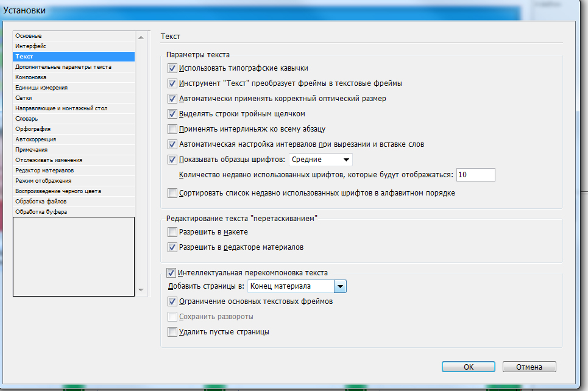Select Словарь category
Image resolution: width=588 pixels, height=391 pixels.
[x=74, y=119]
